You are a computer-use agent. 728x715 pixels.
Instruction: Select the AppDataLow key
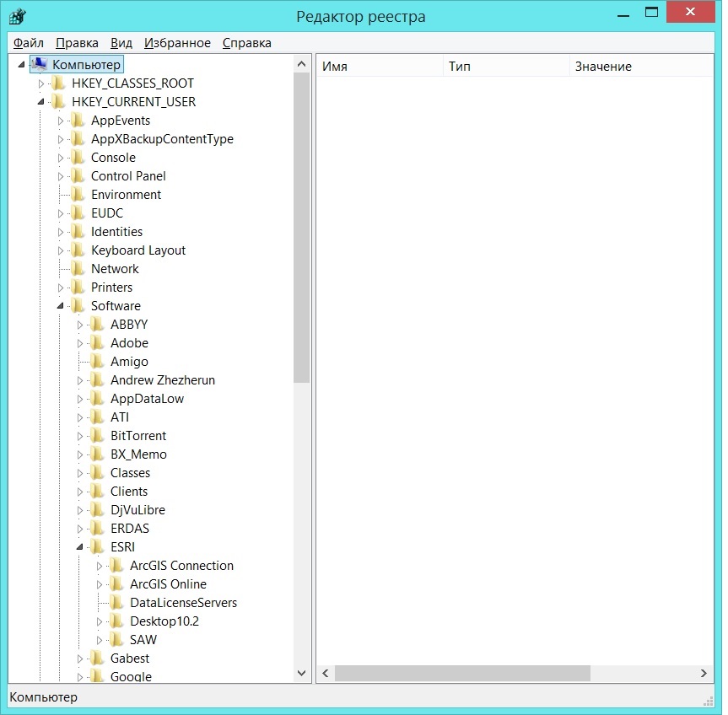click(147, 399)
